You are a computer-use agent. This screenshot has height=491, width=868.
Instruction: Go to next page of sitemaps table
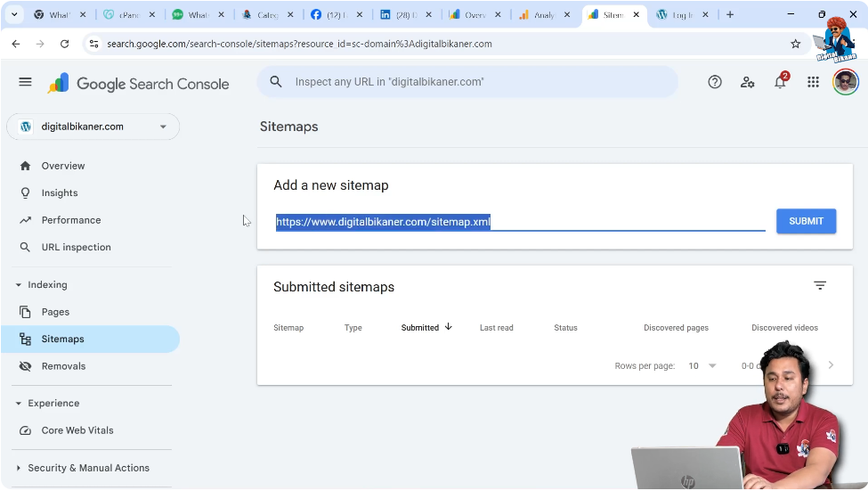click(831, 365)
